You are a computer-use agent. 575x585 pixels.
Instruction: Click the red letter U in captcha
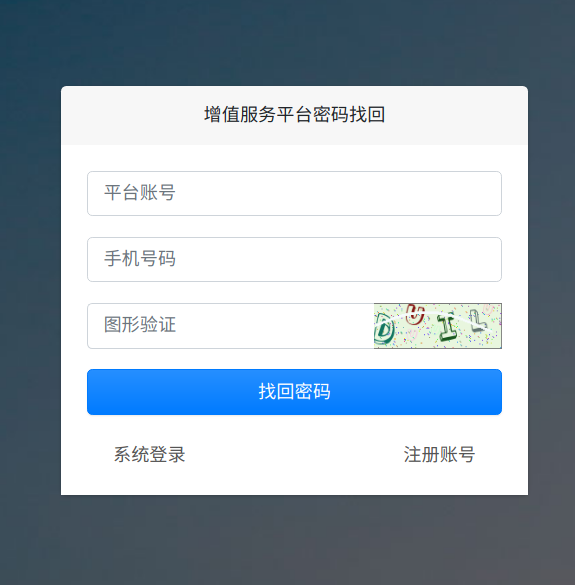(415, 314)
